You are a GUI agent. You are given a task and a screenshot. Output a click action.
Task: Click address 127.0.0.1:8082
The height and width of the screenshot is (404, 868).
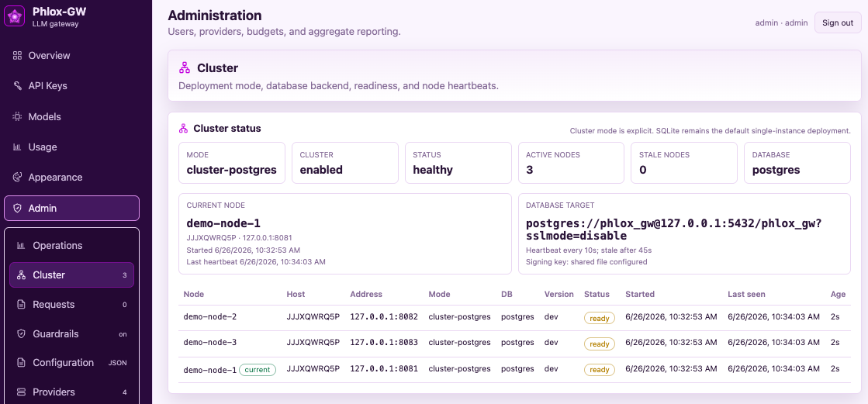[x=384, y=317]
